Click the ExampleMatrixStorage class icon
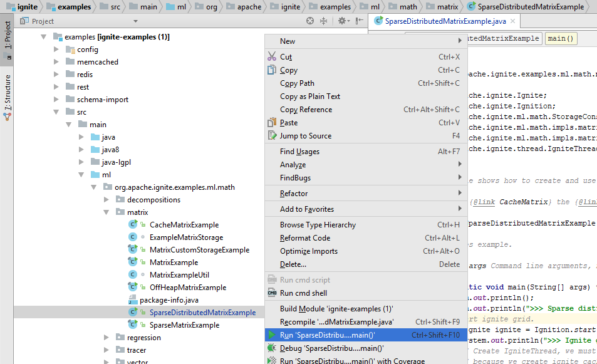The width and height of the screenshot is (597, 364). tap(133, 237)
